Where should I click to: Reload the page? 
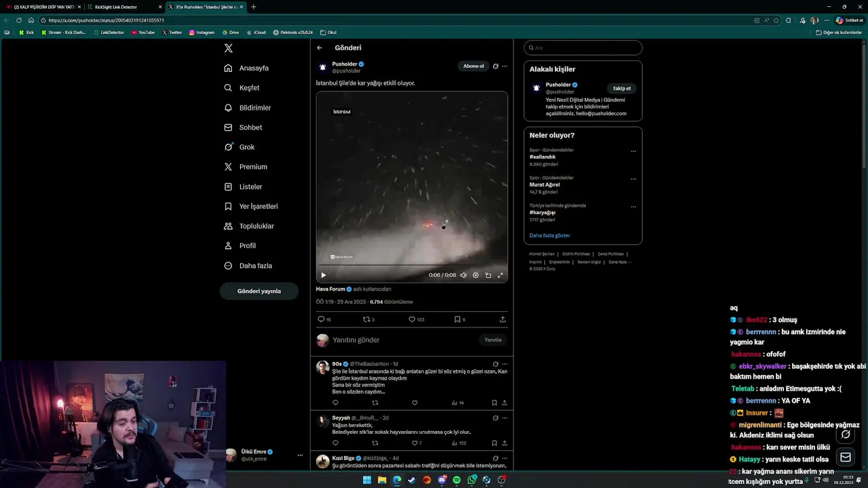19,20
